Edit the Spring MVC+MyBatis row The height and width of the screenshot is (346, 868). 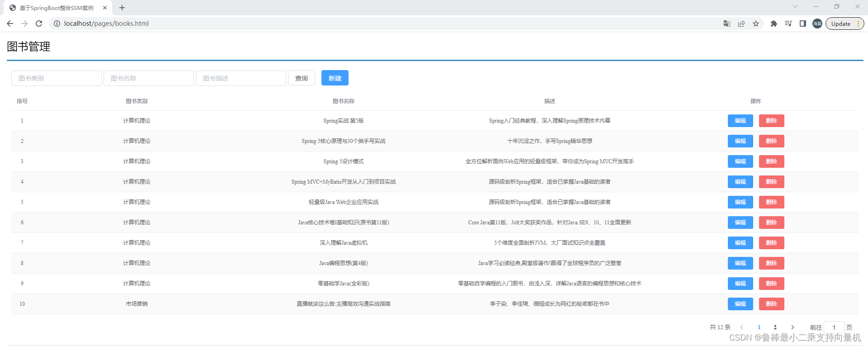click(741, 182)
